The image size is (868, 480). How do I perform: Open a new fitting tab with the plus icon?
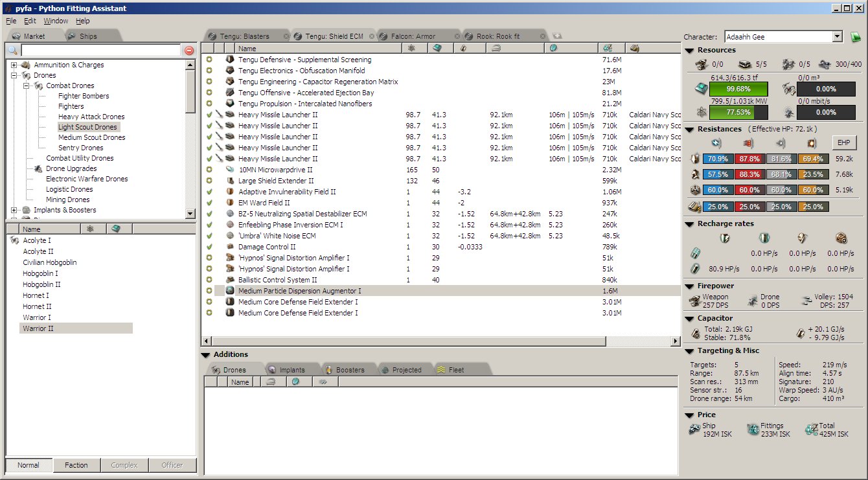click(x=557, y=36)
